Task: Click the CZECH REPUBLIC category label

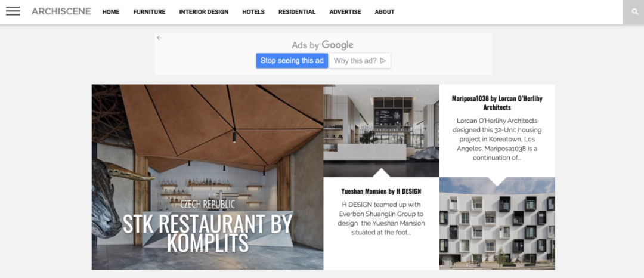Action: (x=208, y=204)
